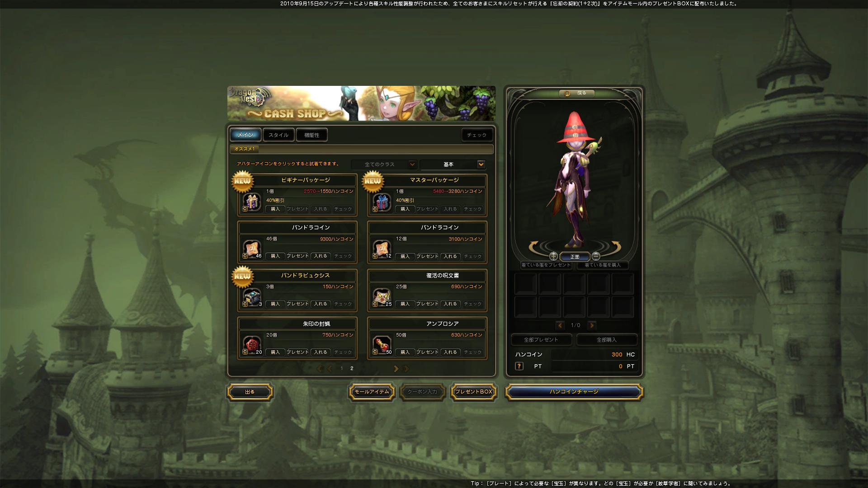
Task: Click the 復活の呪文書 scroll icon
Action: click(x=382, y=297)
